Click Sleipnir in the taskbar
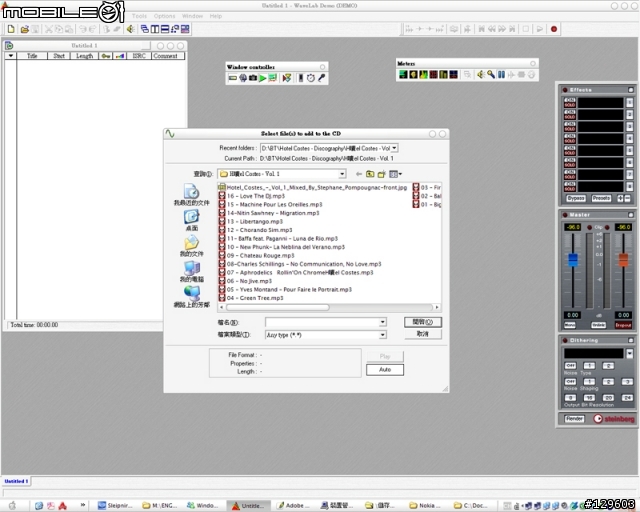 point(116,505)
